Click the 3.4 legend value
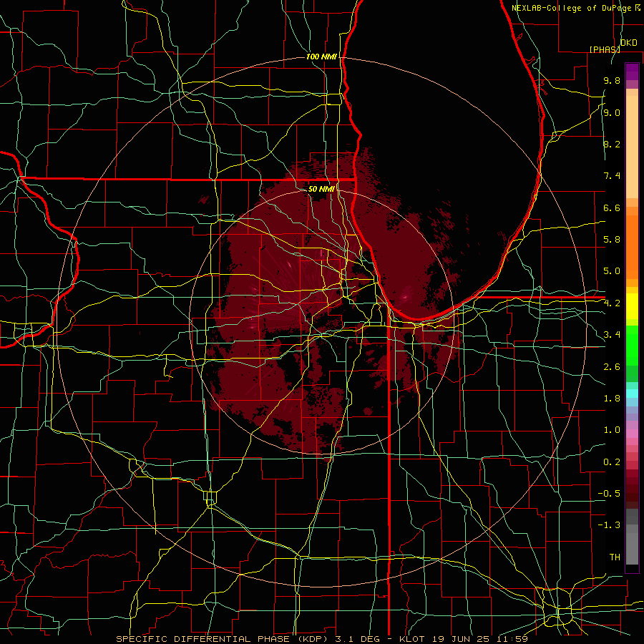Screen dimensions: 644x644 (x=612, y=335)
